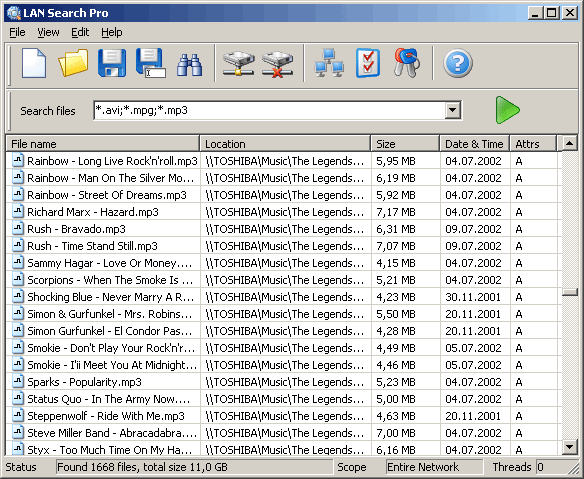Click the mp3 icon beside Richard Marx - Hazard

click(x=18, y=211)
